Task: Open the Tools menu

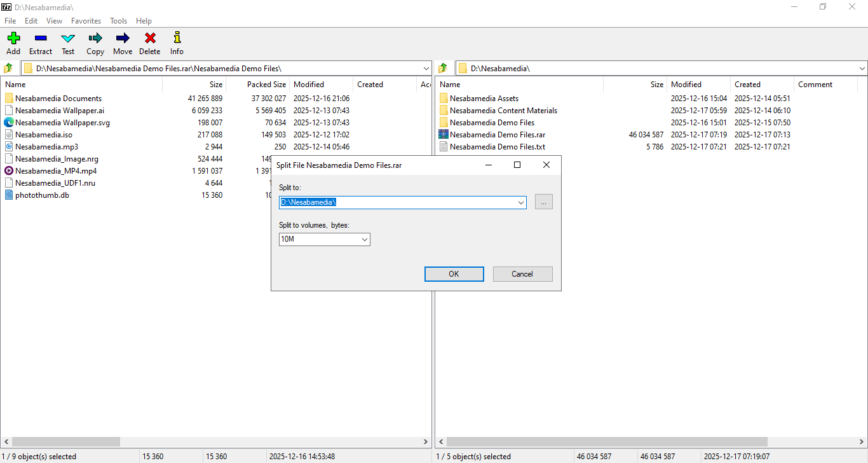Action: coord(118,21)
